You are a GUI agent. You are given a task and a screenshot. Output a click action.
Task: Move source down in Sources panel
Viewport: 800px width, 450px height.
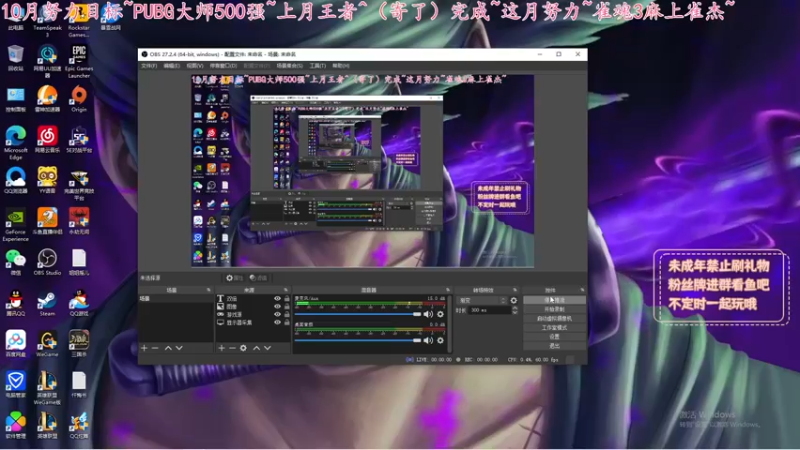tap(267, 348)
